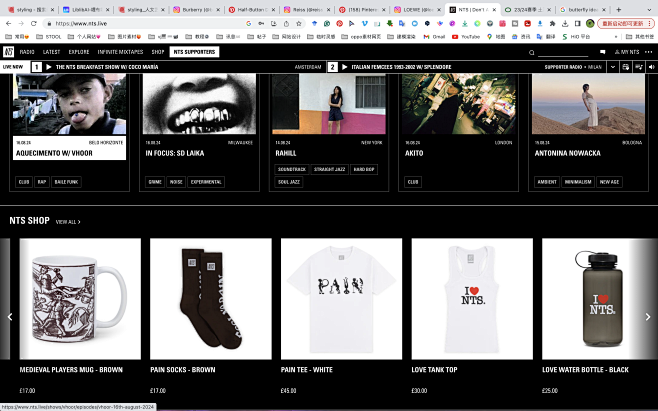Viewport: 658px width, 411px height.
Task: Click into the NTS search input field
Action: pyautogui.click(x=563, y=52)
